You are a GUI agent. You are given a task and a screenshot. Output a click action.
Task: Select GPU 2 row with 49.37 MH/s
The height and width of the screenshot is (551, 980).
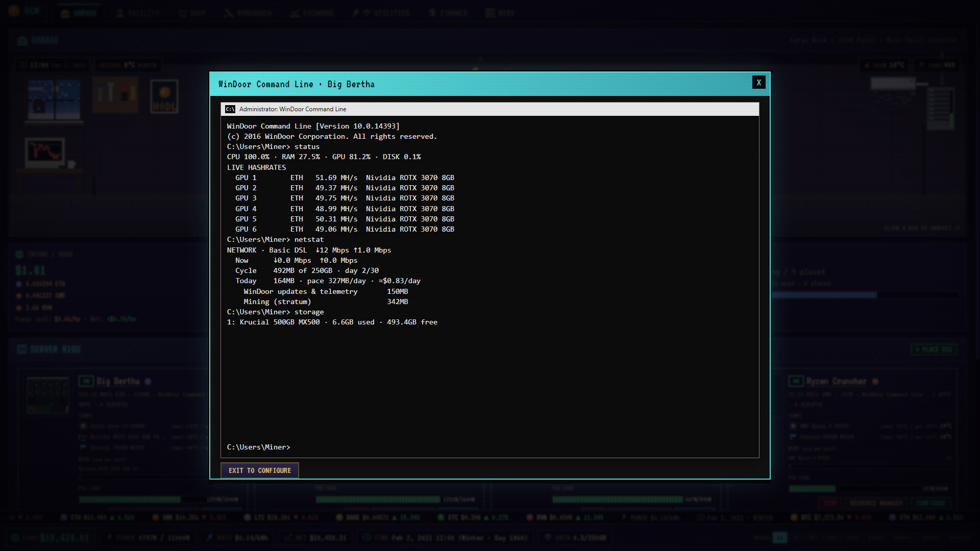tap(345, 188)
